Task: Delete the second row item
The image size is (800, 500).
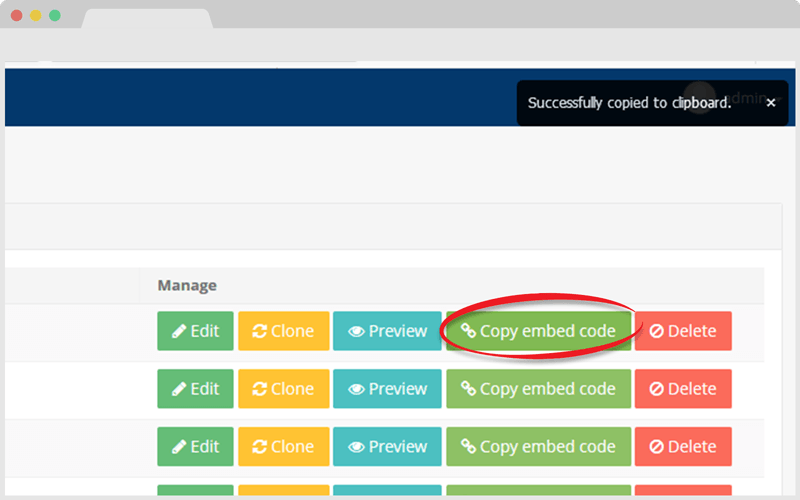Action: point(683,389)
